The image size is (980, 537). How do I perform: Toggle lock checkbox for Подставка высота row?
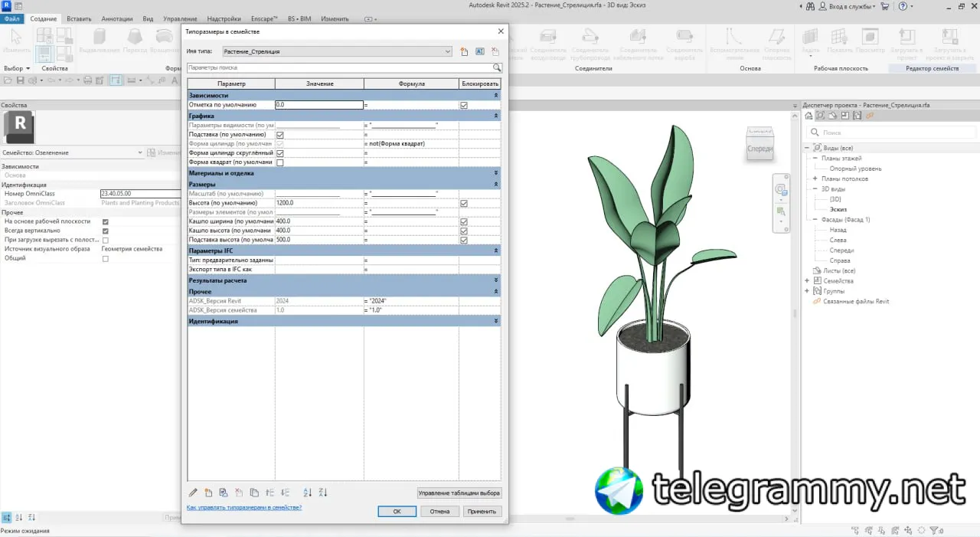click(464, 240)
